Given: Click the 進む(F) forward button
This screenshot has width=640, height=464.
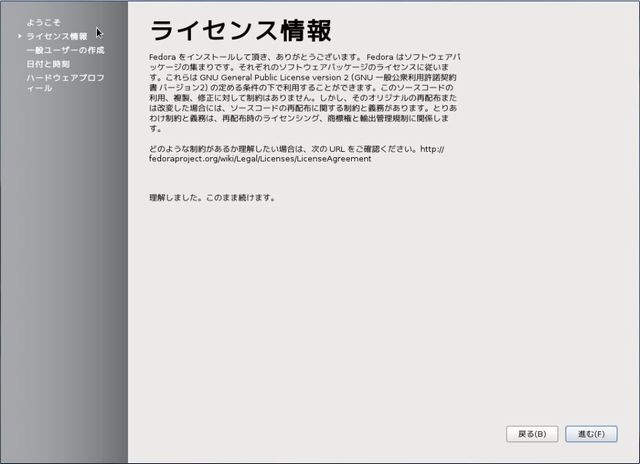Looking at the screenshot, I should point(591,434).
